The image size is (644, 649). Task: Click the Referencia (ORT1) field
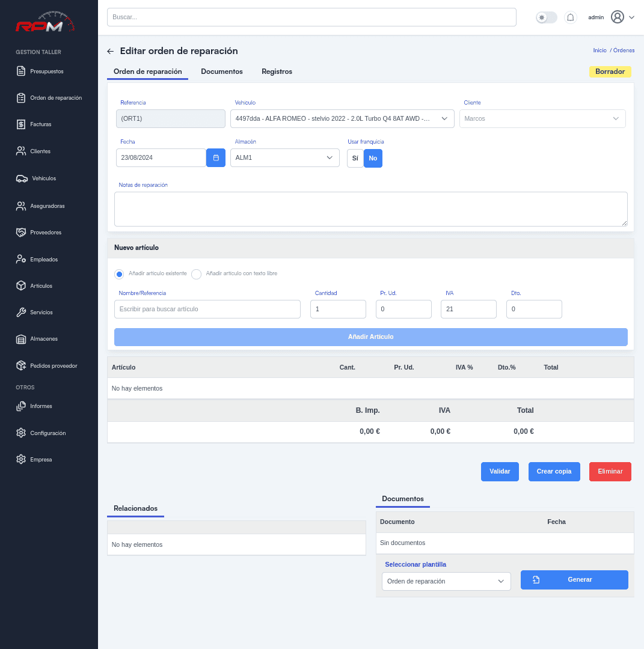pyautogui.click(x=171, y=119)
